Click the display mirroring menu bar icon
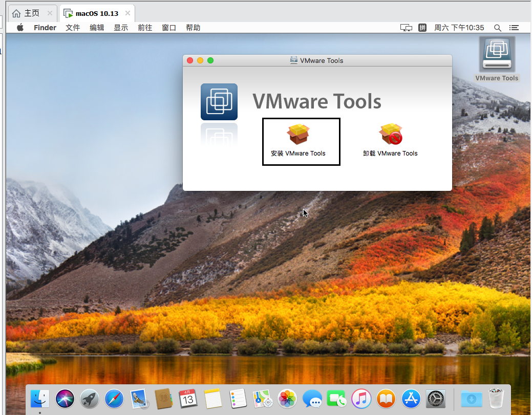Viewport: 532px width, 415px height. 406,28
